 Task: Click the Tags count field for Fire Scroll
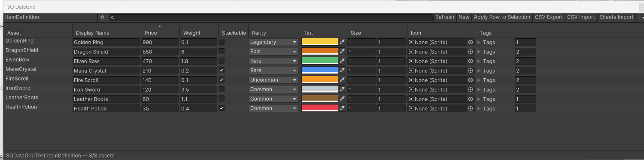pyautogui.click(x=525, y=80)
